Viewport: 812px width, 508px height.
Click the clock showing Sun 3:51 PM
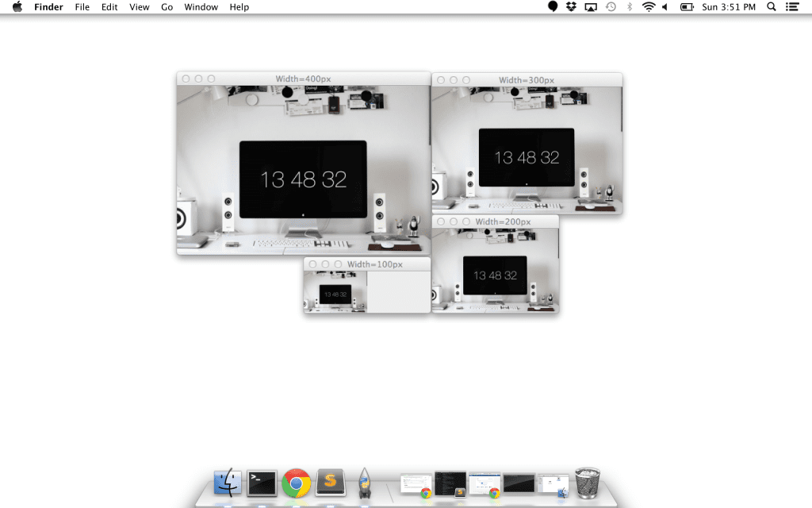pyautogui.click(x=729, y=7)
